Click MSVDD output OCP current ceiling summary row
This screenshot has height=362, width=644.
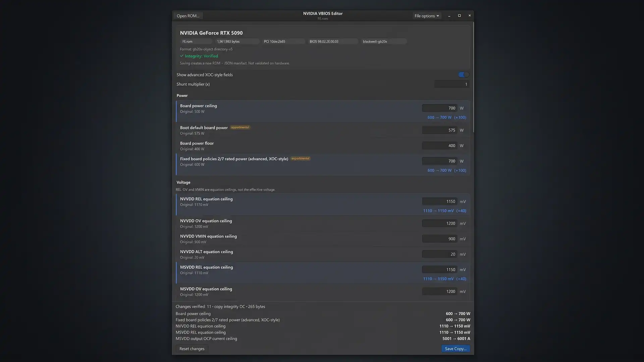point(323,339)
